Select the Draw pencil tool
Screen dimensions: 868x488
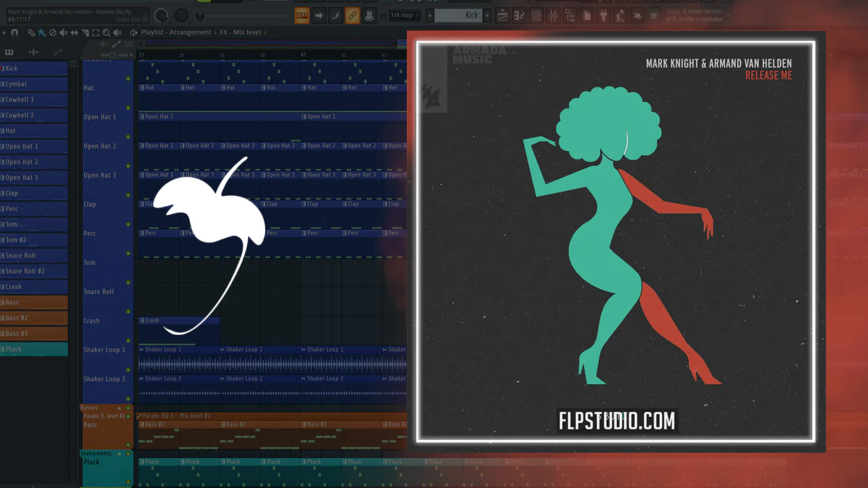(x=32, y=33)
